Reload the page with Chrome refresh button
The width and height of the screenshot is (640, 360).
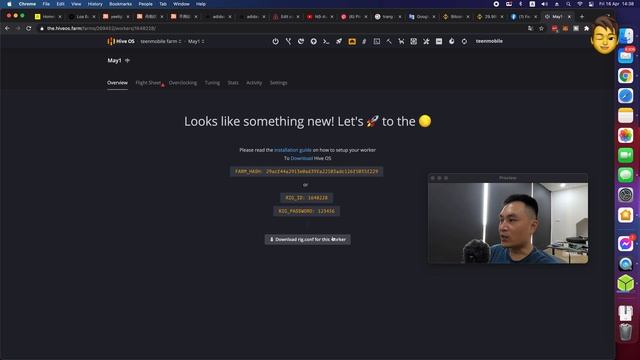(29, 28)
